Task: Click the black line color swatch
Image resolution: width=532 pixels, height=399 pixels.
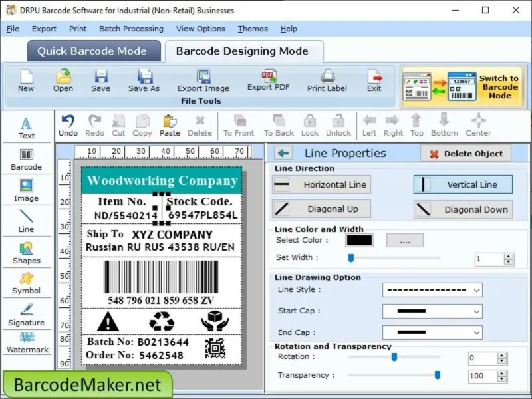Action: (x=359, y=240)
